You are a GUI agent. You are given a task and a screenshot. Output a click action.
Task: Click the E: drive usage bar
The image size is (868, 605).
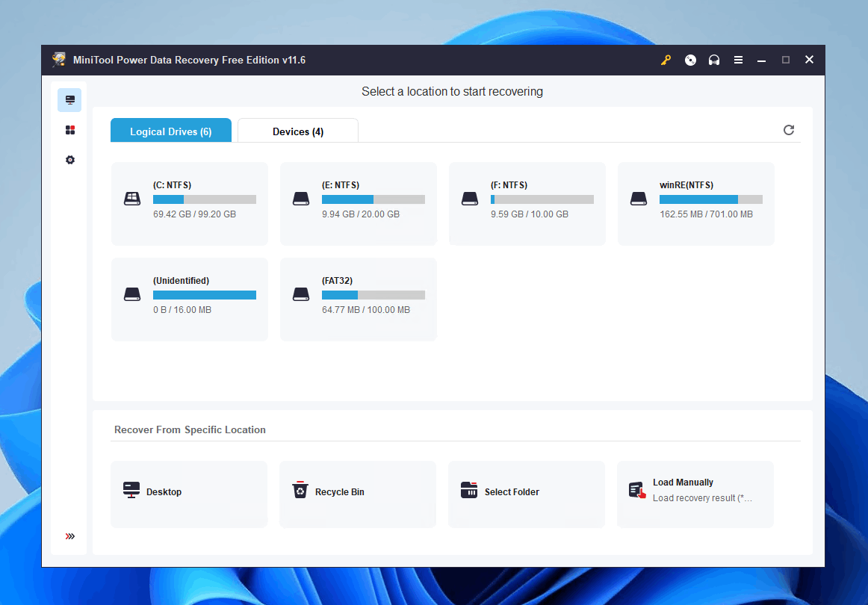373,199
